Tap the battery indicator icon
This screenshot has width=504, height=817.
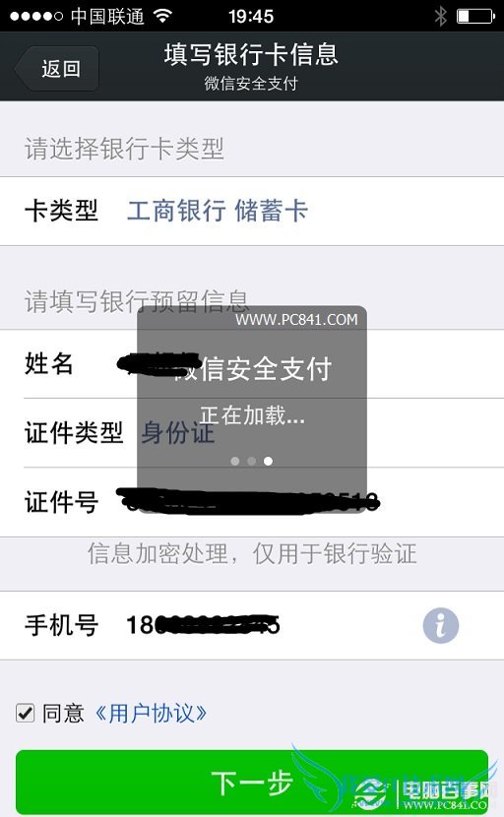(475, 16)
